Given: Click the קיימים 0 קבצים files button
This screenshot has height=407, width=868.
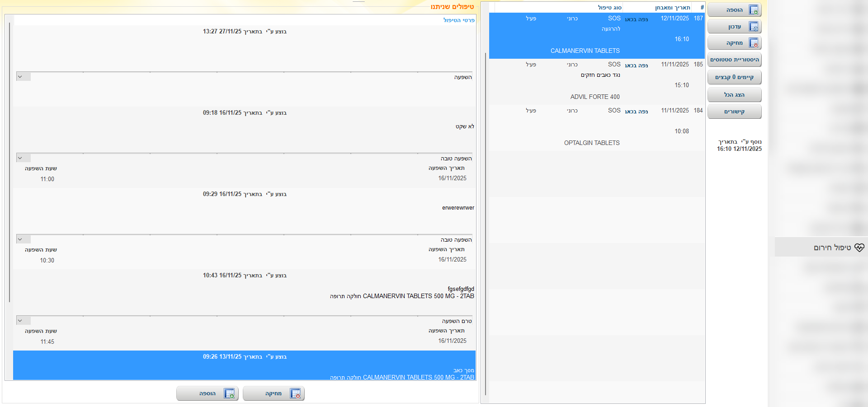Looking at the screenshot, I should [x=734, y=77].
